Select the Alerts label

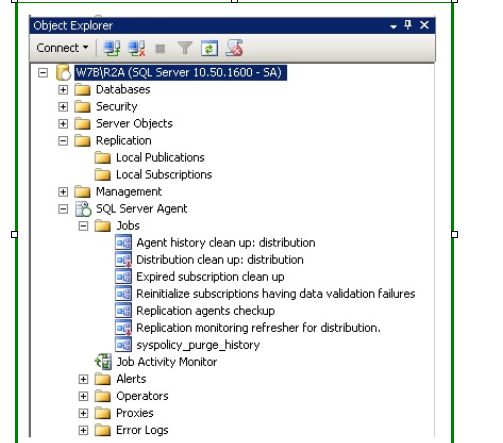click(x=131, y=379)
